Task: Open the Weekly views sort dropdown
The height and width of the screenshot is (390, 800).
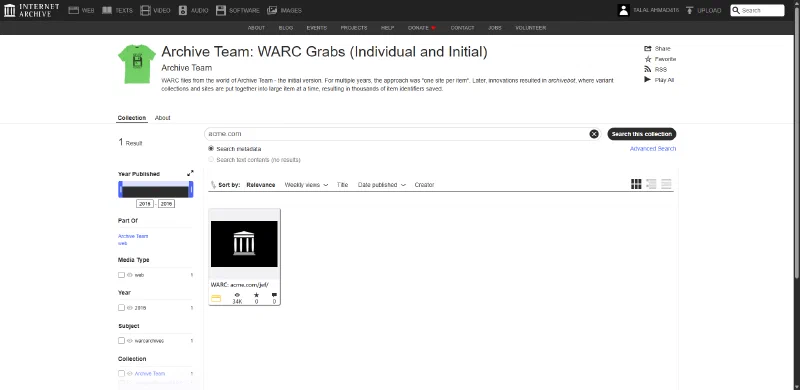Action: tap(306, 185)
